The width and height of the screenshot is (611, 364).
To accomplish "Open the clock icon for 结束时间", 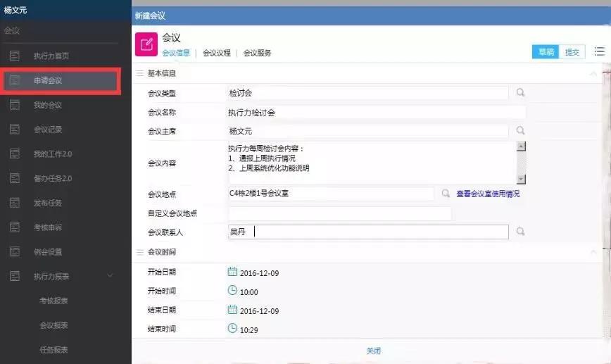I will (232, 328).
